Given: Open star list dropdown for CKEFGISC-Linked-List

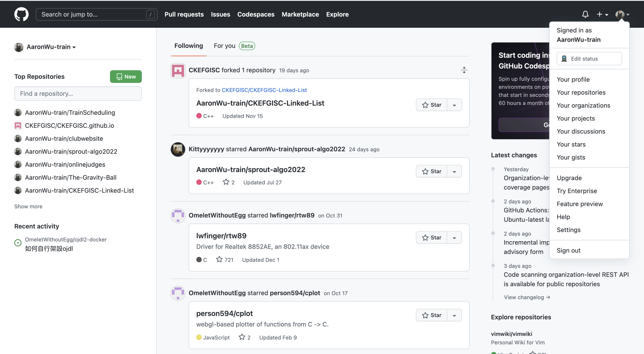Looking at the screenshot, I should (454, 105).
